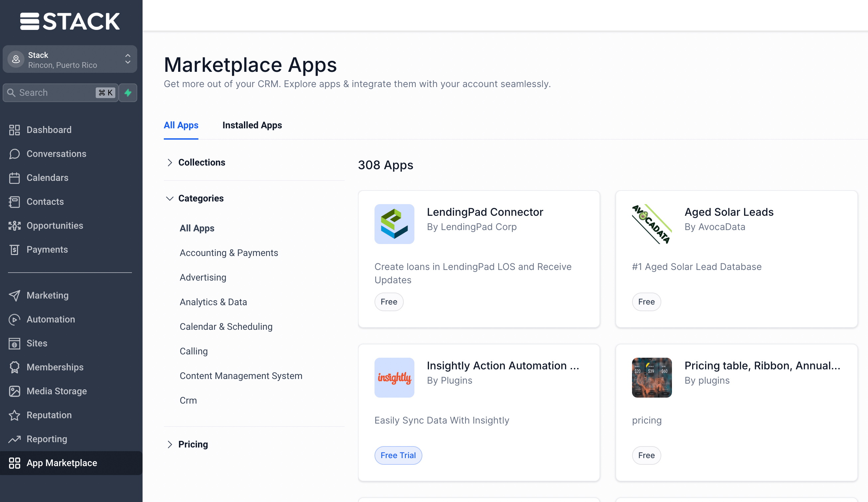Open Reporting trend-line icon

pos(14,439)
